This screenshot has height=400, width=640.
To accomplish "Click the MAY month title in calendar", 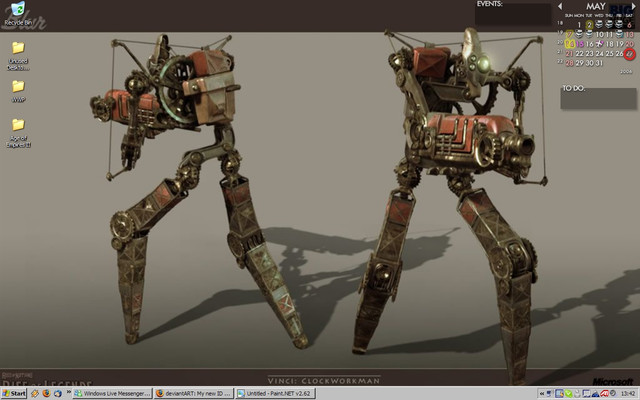I will pyautogui.click(x=596, y=6).
